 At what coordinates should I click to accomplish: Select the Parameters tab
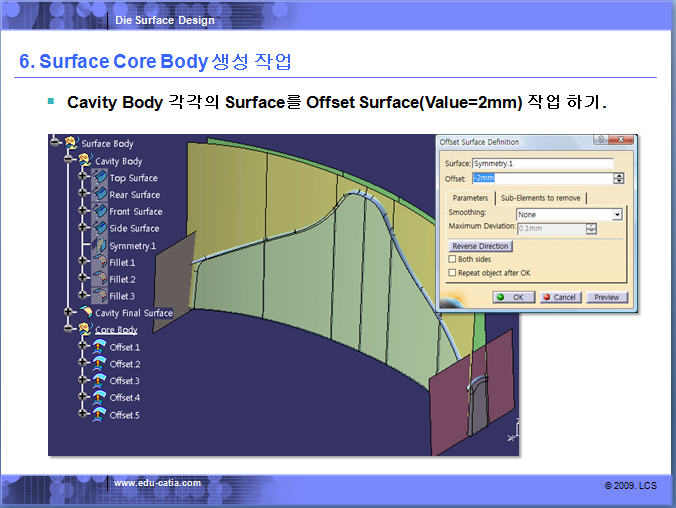pyautogui.click(x=470, y=198)
